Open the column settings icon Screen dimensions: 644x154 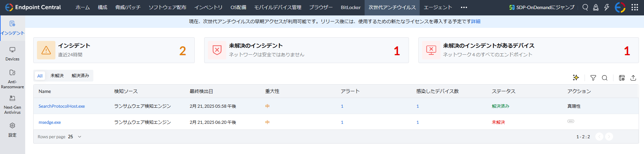[622, 78]
